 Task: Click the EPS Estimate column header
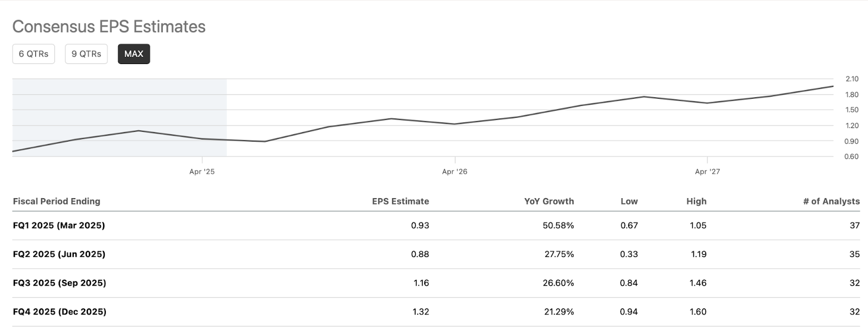(x=400, y=201)
